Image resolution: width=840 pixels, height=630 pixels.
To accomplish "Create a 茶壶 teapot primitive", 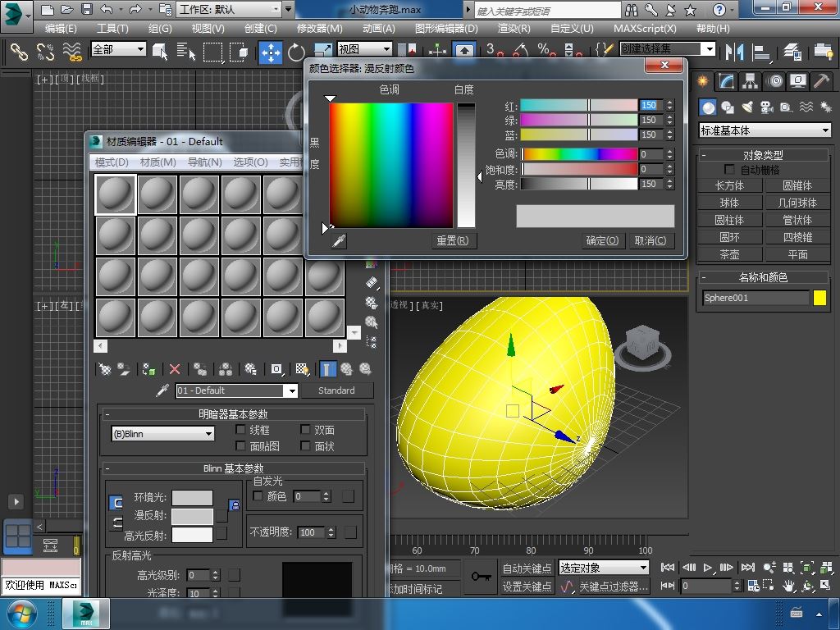I will [x=729, y=254].
